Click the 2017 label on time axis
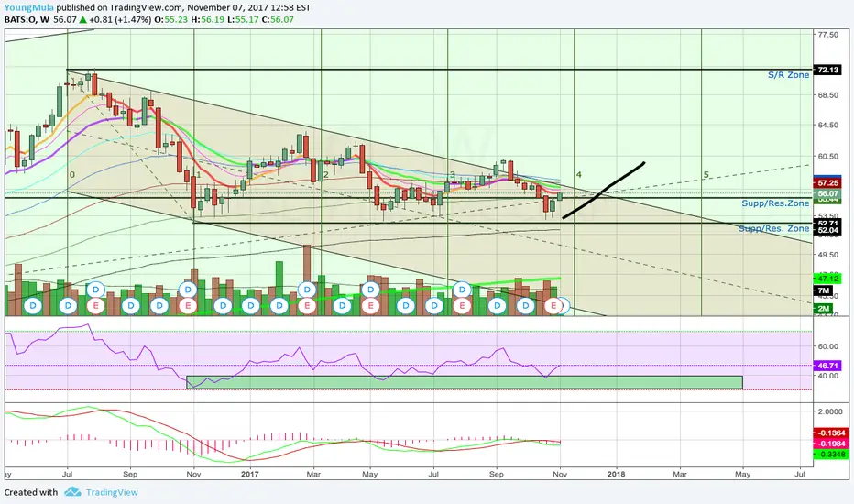The height and width of the screenshot is (504, 854). [x=250, y=474]
